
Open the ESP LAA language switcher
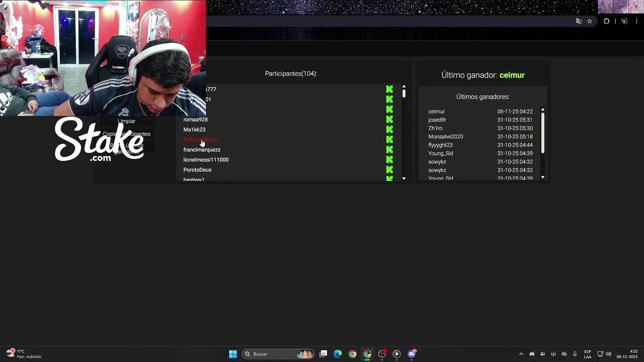(x=588, y=354)
